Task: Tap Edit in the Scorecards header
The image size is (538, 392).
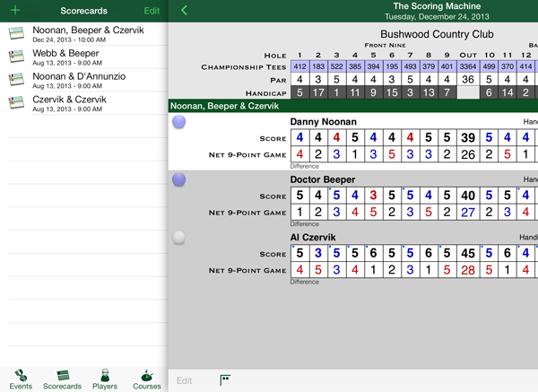Action: 152,11
